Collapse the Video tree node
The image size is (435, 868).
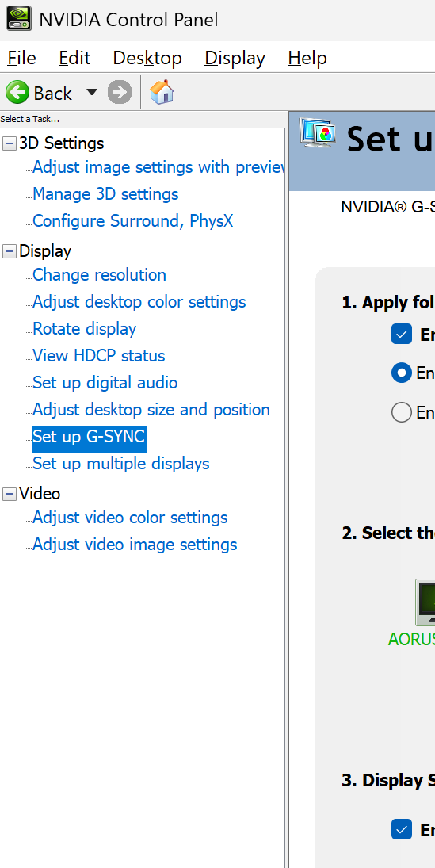coord(10,494)
